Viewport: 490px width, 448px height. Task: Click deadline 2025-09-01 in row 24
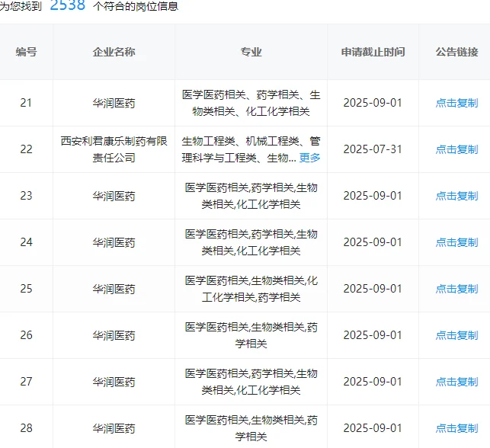coord(373,242)
